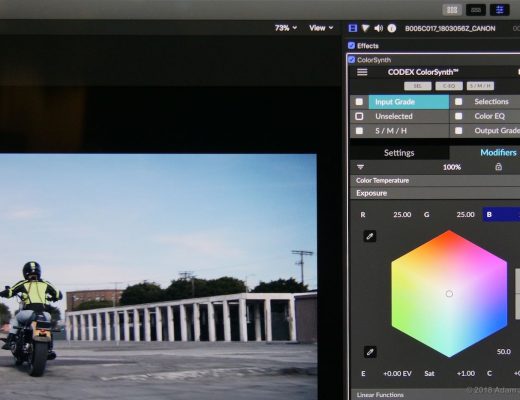
Task: Enable the Selections checkbox
Action: click(x=459, y=102)
